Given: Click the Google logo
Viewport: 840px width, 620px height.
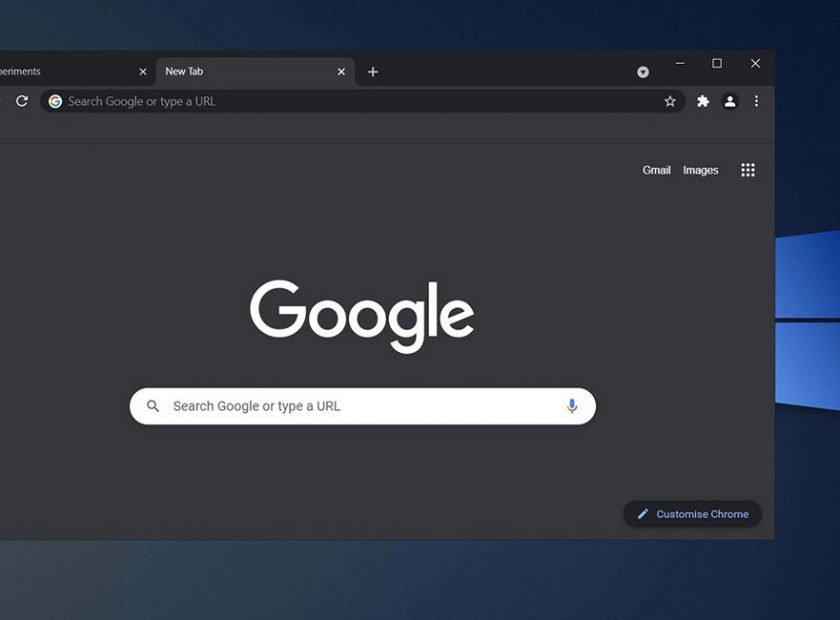Looking at the screenshot, I should [362, 316].
